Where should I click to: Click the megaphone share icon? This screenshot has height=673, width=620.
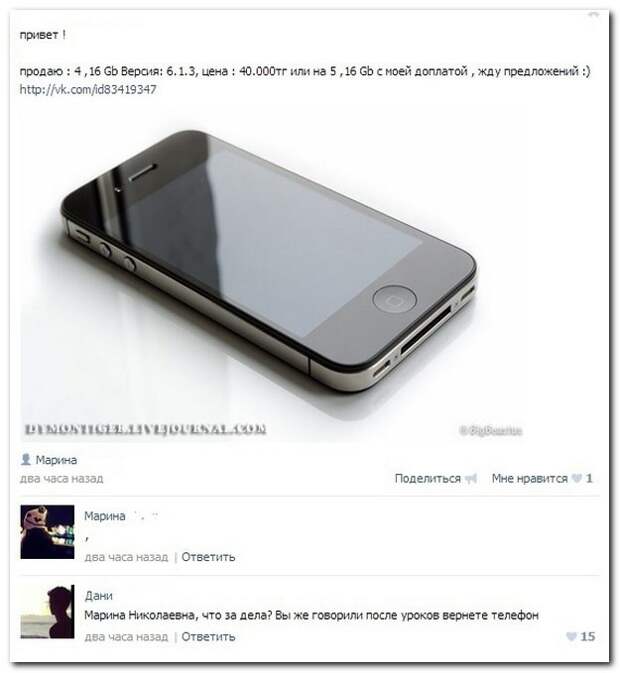(x=471, y=479)
